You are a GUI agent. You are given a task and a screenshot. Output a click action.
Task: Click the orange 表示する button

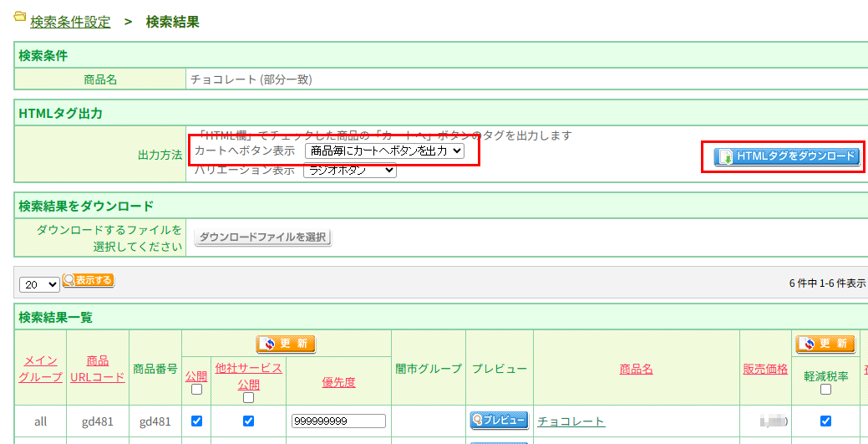pyautogui.click(x=89, y=280)
